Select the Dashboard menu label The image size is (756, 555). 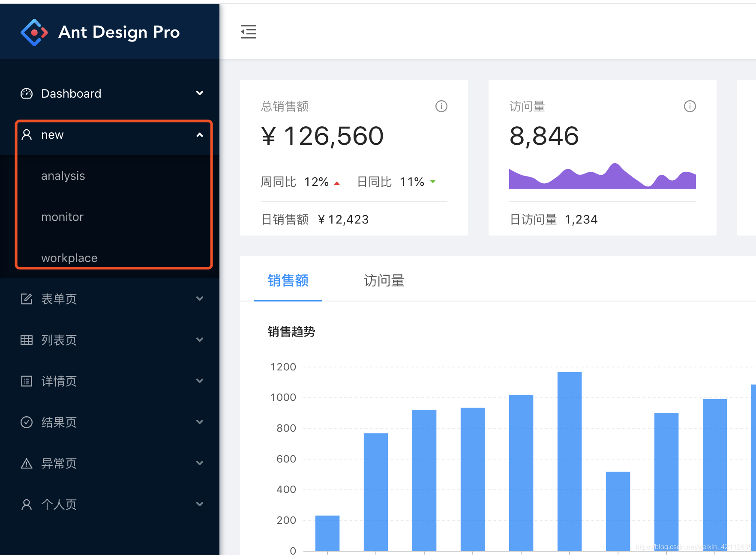[x=71, y=93]
